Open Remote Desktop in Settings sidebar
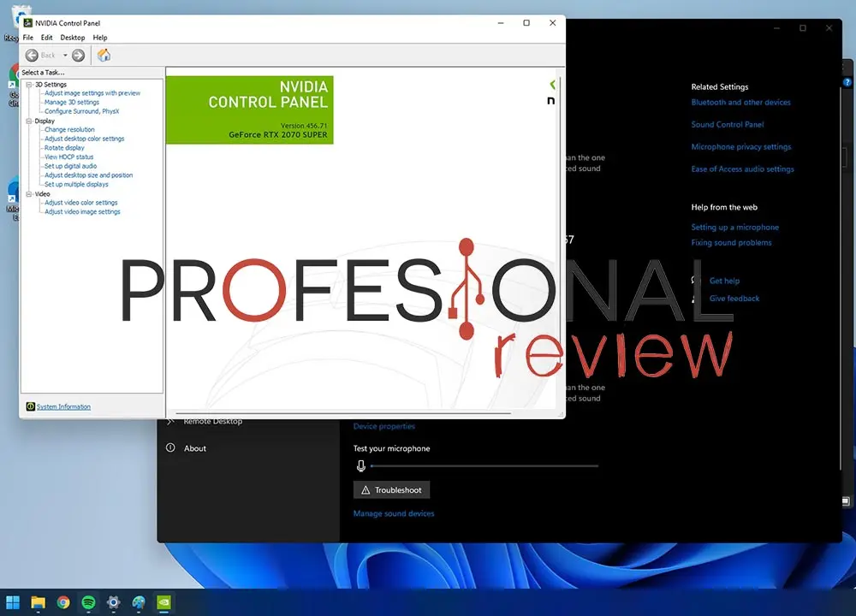 point(212,421)
